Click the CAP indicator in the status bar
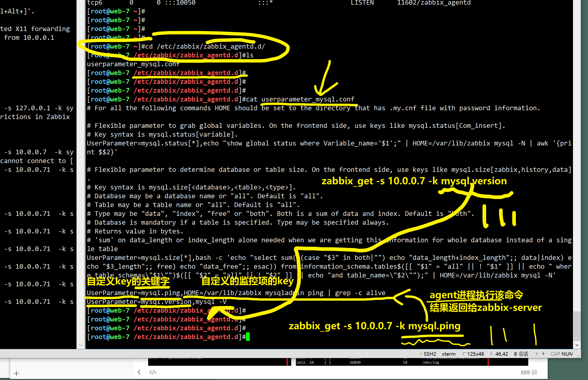This screenshot has height=380, width=588. pyautogui.click(x=555, y=354)
